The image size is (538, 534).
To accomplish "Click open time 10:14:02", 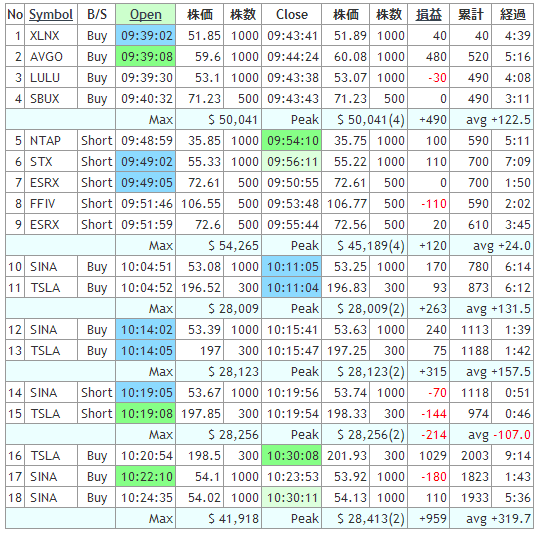I will tap(146, 329).
